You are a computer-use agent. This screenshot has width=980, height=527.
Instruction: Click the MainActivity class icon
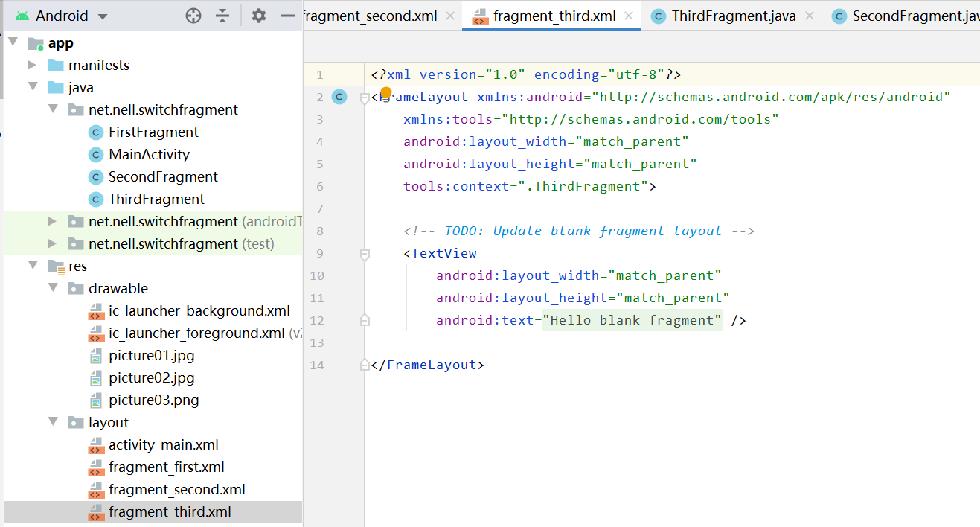click(95, 155)
